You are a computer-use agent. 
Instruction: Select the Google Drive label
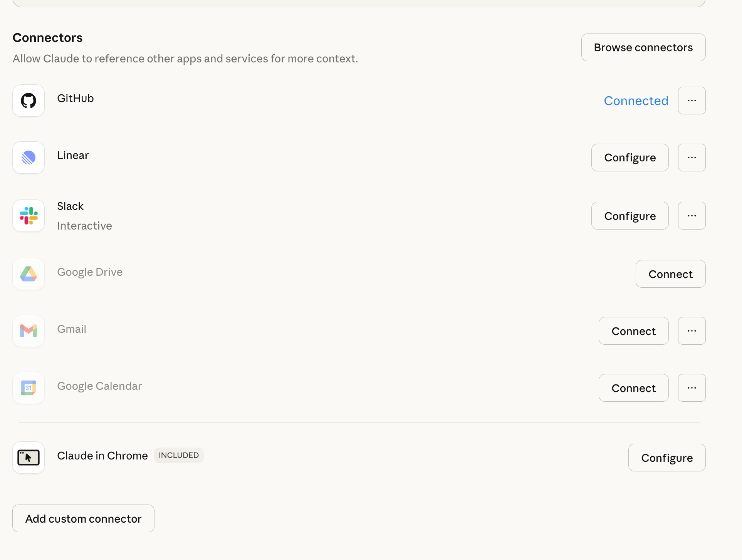[x=90, y=272]
